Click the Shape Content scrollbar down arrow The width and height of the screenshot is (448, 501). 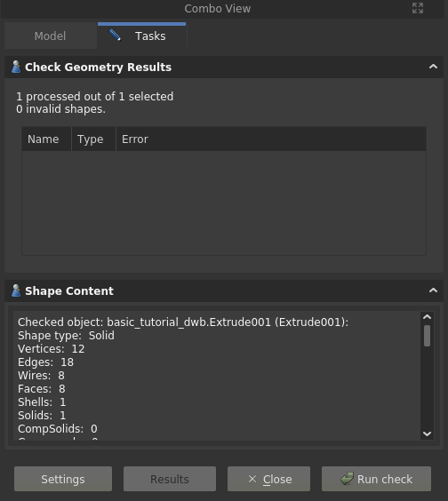pyautogui.click(x=427, y=433)
